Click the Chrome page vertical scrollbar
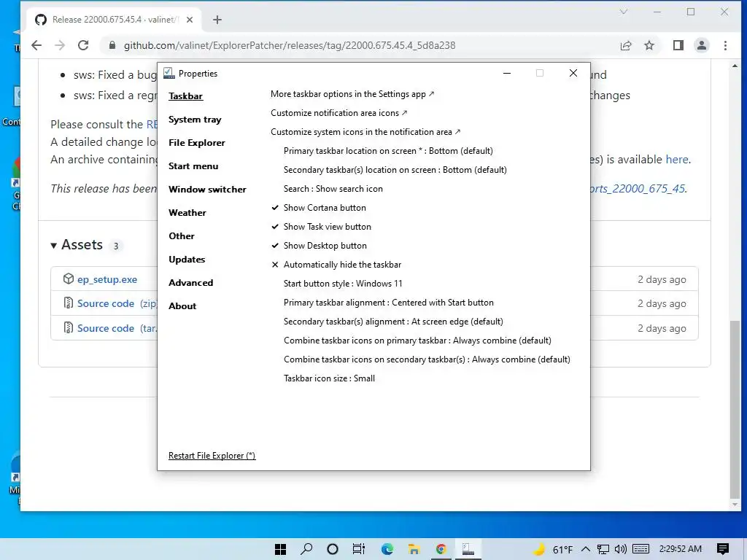 [735, 409]
